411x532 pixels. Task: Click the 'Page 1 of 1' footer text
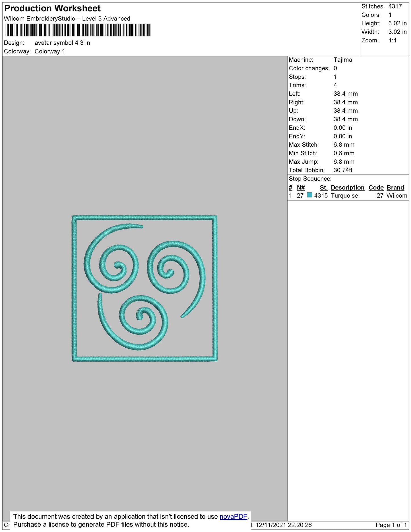tap(391, 525)
